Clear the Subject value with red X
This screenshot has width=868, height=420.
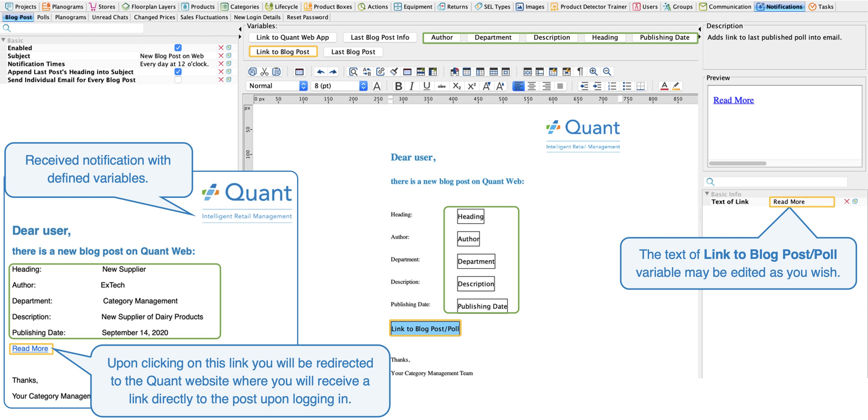point(221,55)
